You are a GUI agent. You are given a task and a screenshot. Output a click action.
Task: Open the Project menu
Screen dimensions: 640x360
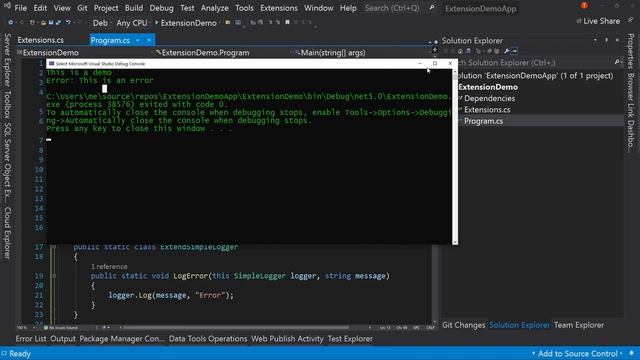click(106, 8)
